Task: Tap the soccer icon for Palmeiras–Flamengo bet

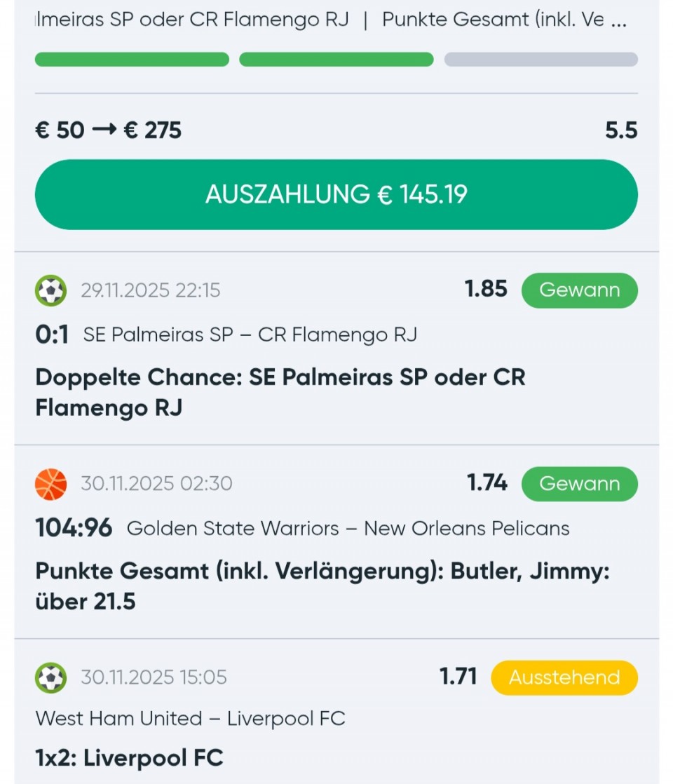Action: click(50, 290)
